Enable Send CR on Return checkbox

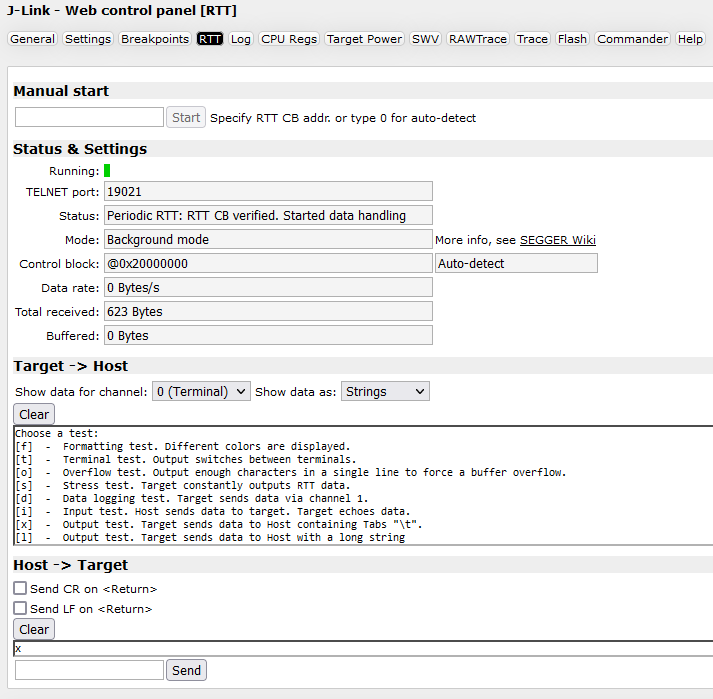tap(20, 589)
